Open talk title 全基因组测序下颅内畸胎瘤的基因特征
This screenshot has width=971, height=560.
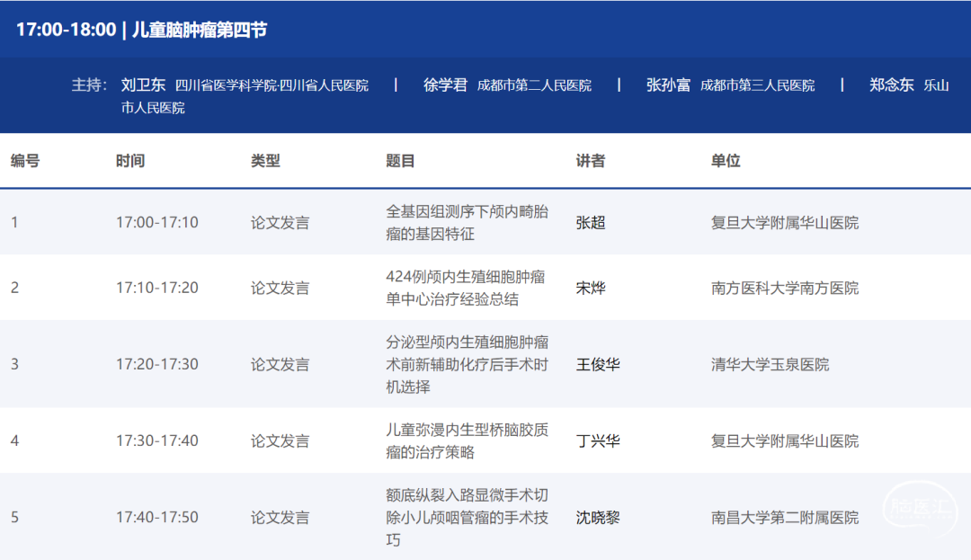(x=466, y=223)
